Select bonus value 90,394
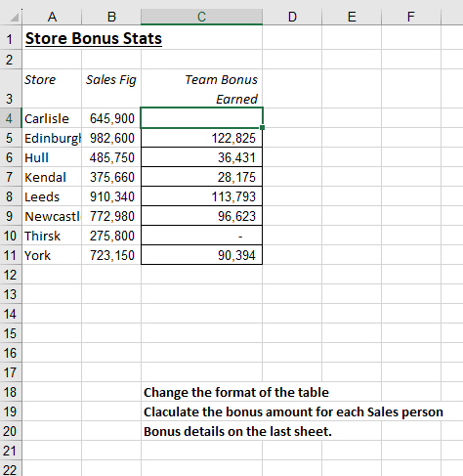Screen dimensions: 463x476 tap(201, 255)
